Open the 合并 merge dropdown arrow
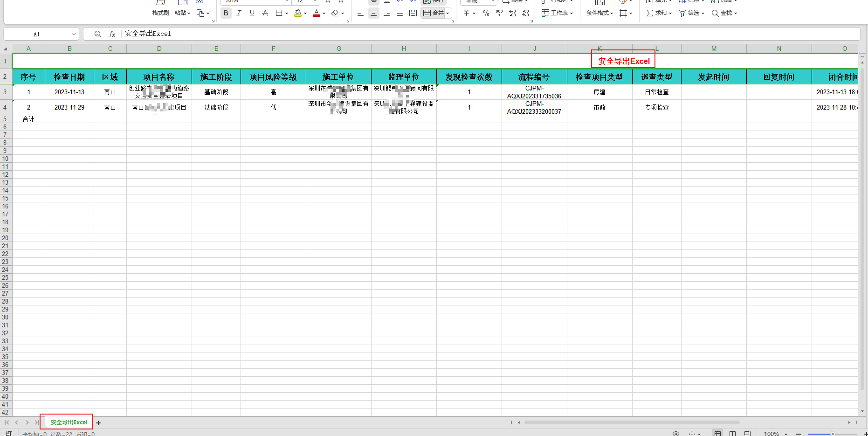Image resolution: width=868 pixels, height=436 pixels. (x=448, y=13)
